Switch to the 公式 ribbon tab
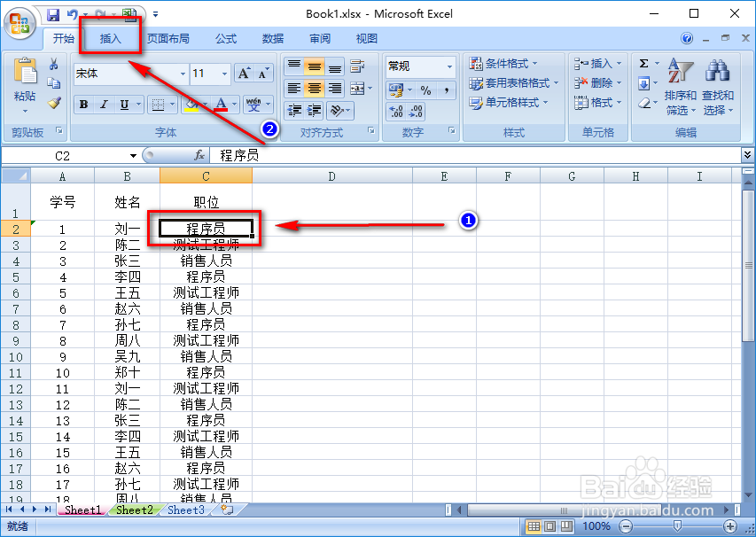 click(226, 39)
